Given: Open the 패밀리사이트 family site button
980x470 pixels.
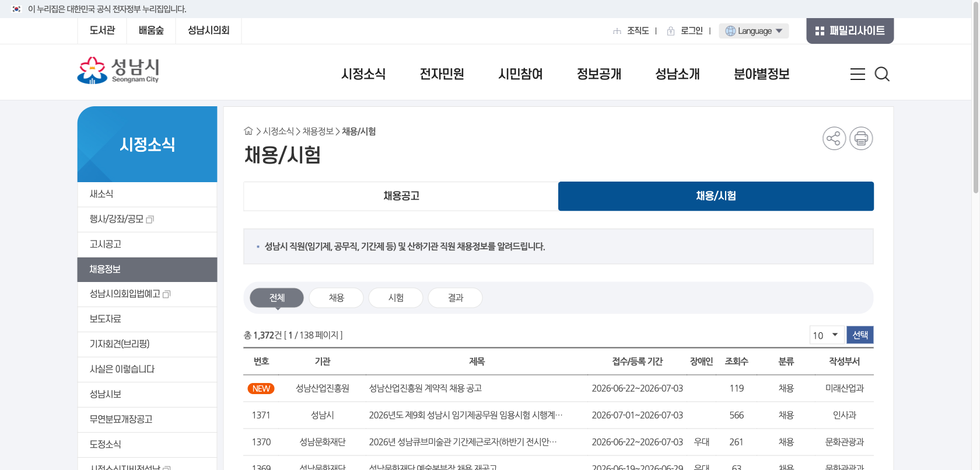Looking at the screenshot, I should coord(850,30).
